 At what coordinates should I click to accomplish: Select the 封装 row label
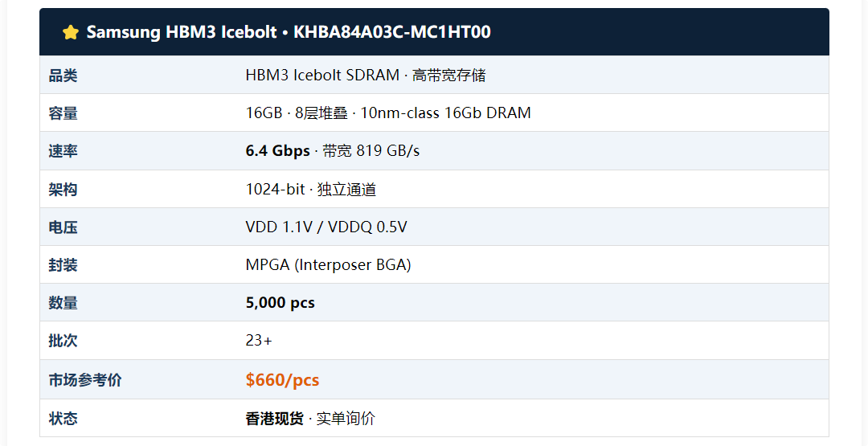point(63,264)
